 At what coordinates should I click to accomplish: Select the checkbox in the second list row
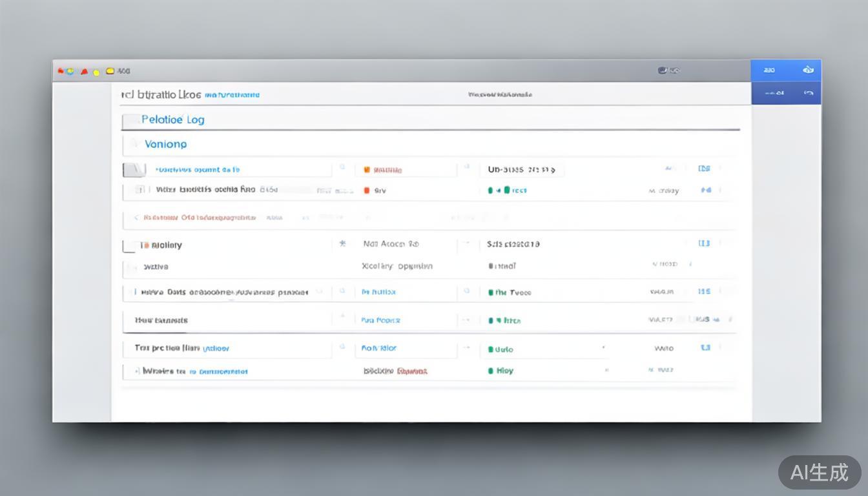pos(139,190)
